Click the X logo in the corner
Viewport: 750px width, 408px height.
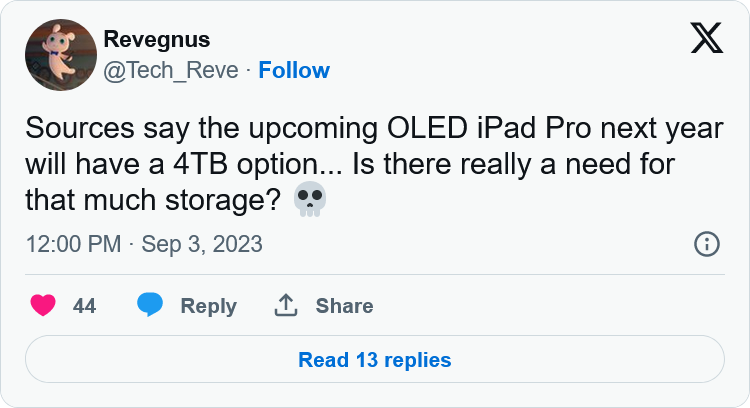tap(706, 38)
